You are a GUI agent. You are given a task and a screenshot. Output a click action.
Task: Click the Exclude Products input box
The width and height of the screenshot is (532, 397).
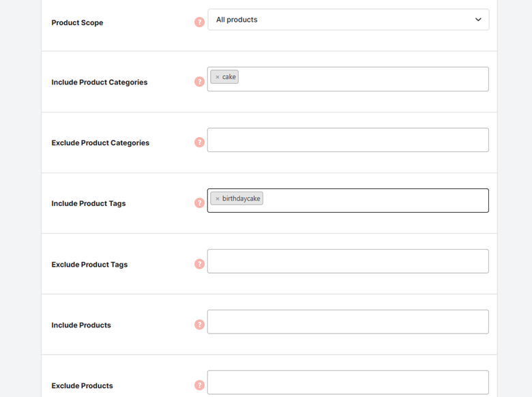click(x=348, y=383)
